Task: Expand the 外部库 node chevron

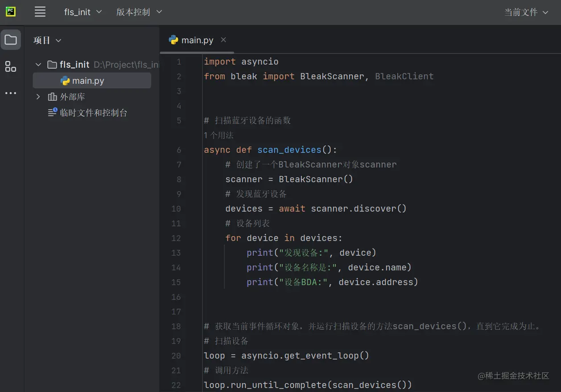Action: coord(38,97)
